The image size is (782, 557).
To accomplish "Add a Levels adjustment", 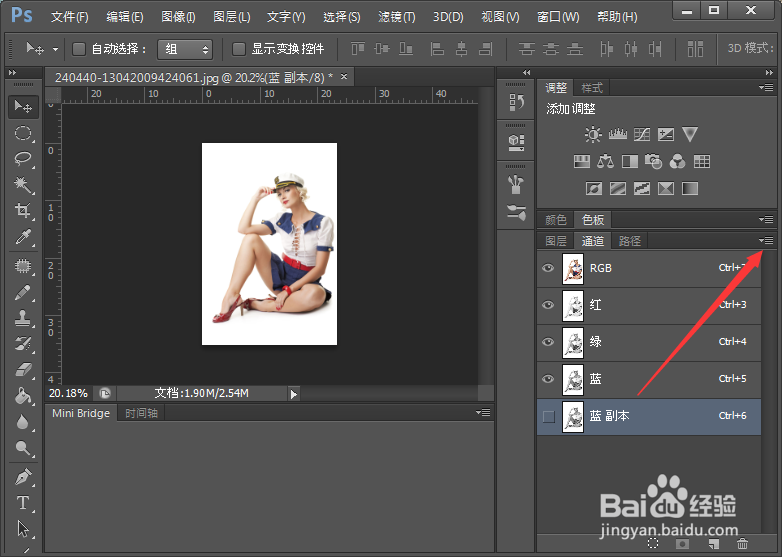I will [x=617, y=134].
